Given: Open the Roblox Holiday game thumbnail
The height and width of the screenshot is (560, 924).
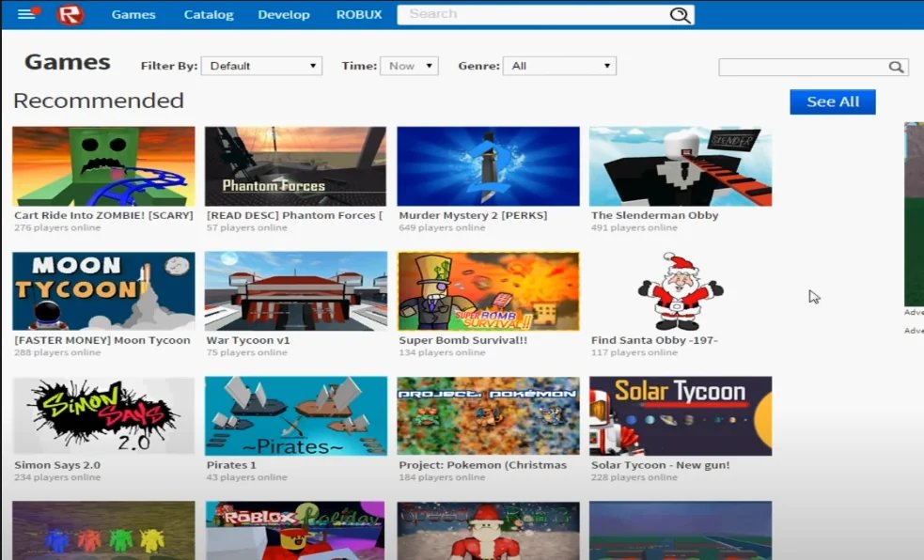Looking at the screenshot, I should tap(296, 531).
